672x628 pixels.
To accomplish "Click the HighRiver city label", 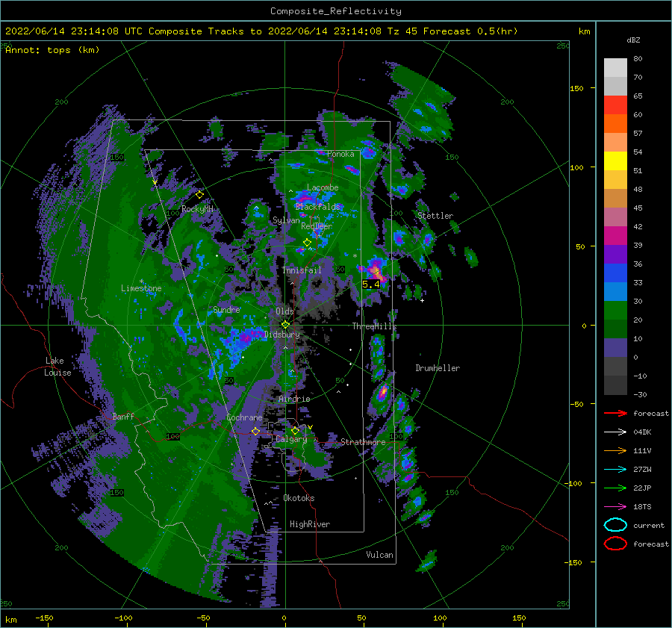I will click(x=309, y=524).
